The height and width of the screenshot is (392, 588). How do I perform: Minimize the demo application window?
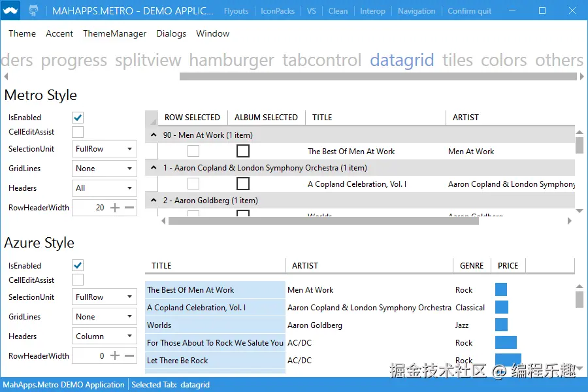pos(512,10)
